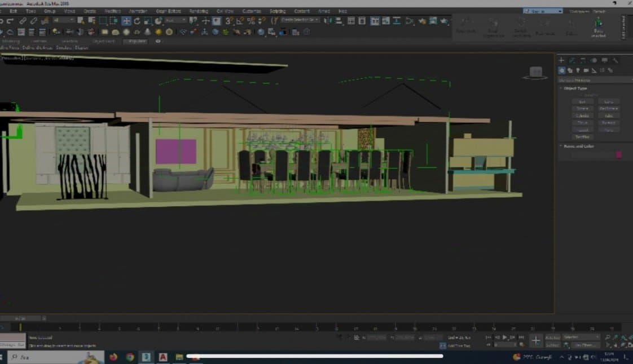Open the object color swatch

[x=618, y=155]
